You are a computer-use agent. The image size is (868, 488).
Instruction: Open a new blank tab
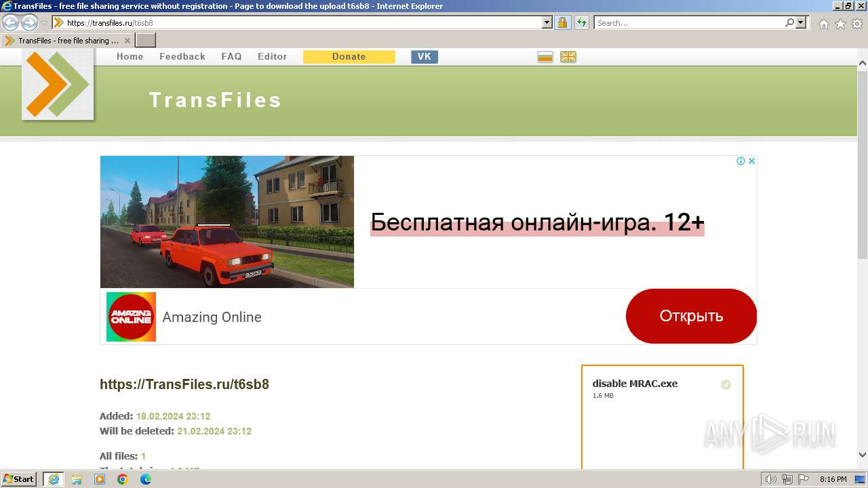[x=145, y=41]
